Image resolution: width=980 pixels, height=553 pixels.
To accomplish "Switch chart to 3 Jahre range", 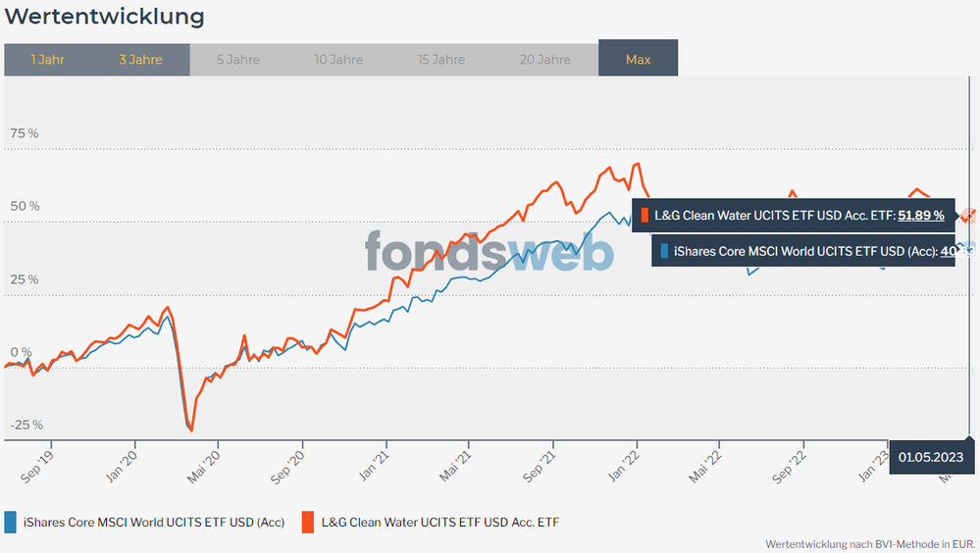I will pyautogui.click(x=140, y=60).
